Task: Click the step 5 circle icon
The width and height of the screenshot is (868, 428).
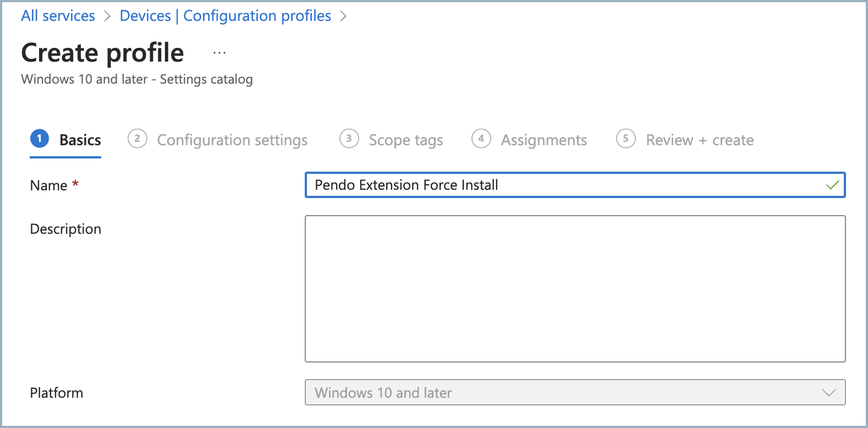Action: pyautogui.click(x=625, y=139)
